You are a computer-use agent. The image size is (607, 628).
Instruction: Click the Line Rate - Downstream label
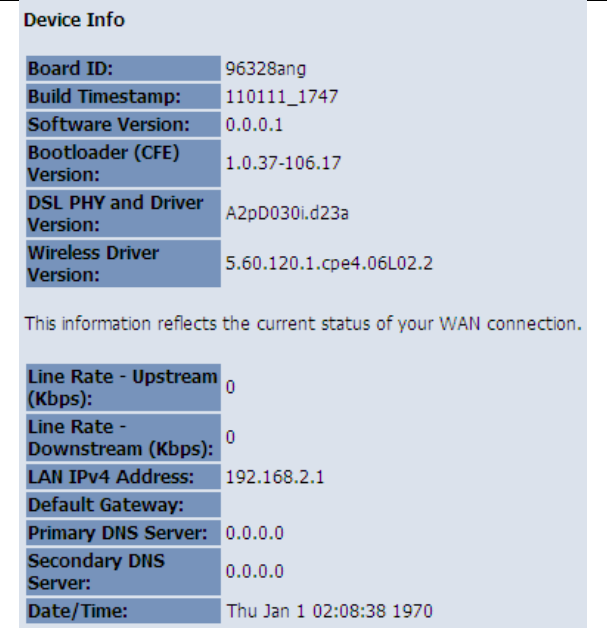coord(120,437)
